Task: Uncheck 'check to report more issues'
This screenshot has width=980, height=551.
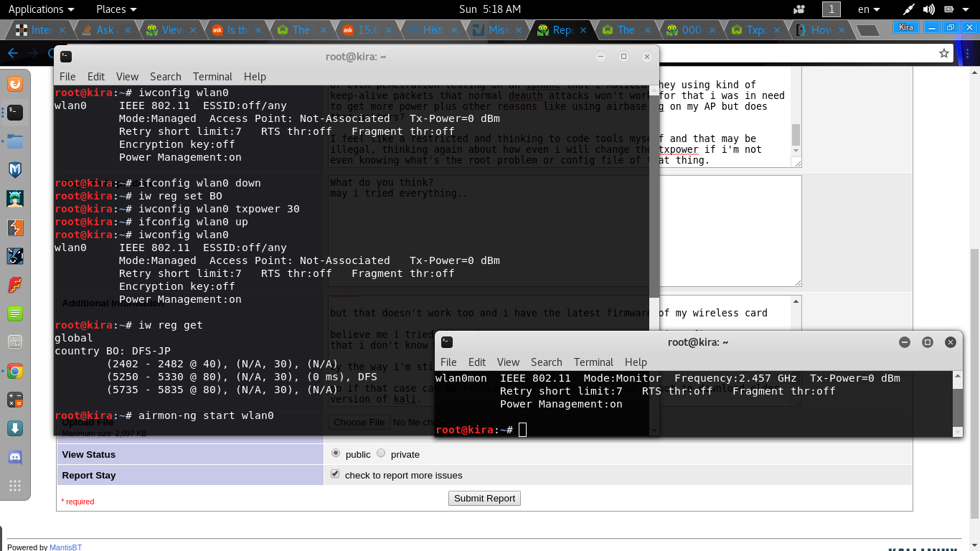Action: 335,474
